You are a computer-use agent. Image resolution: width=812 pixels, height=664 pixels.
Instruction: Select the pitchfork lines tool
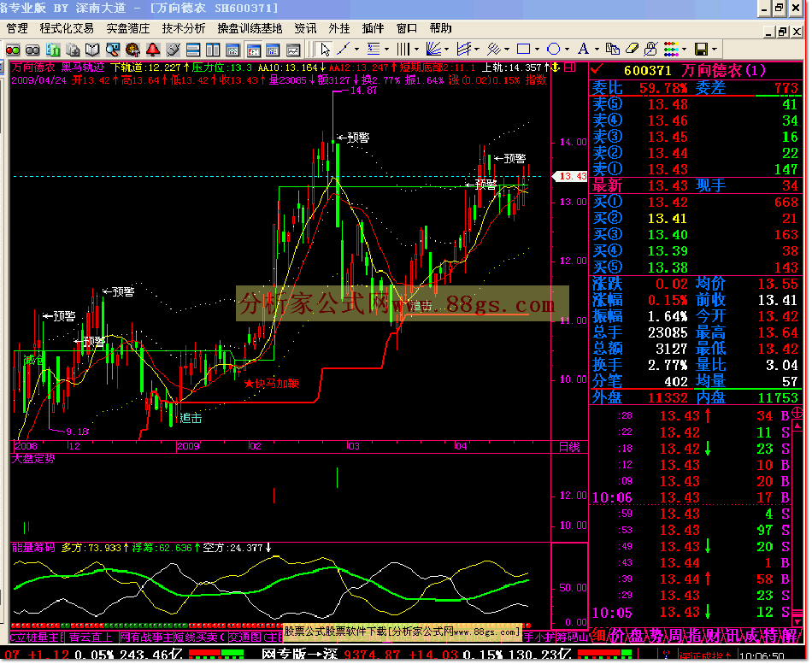493,50
